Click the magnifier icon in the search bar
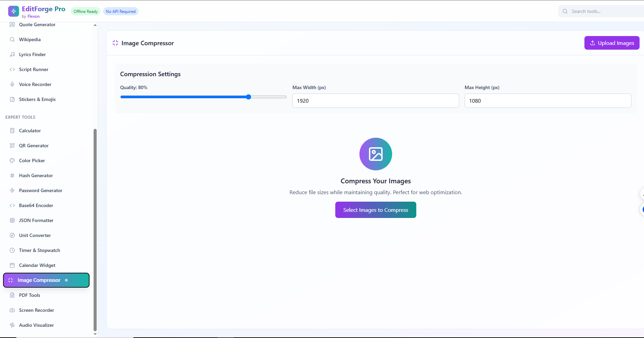This screenshot has width=644, height=338. [565, 11]
